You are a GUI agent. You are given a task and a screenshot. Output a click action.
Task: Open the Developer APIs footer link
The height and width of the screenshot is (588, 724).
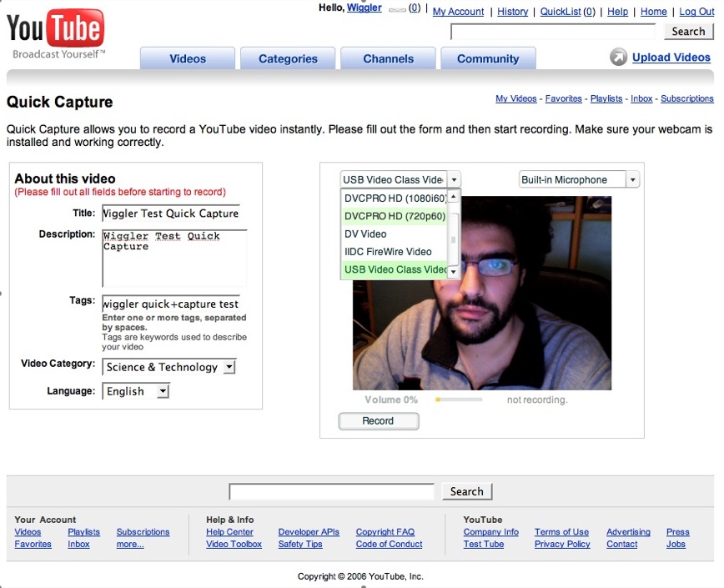click(x=309, y=532)
